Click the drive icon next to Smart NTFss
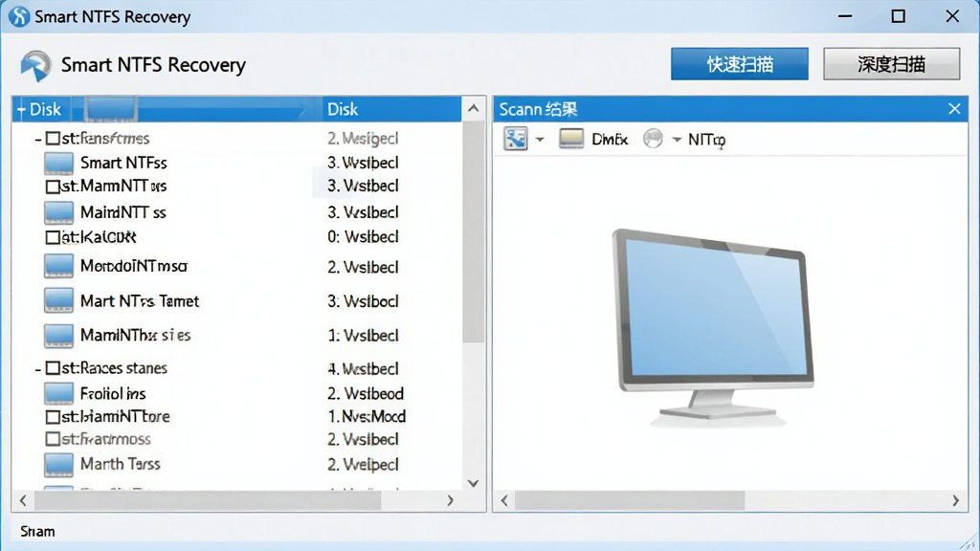The image size is (980, 551). coord(58,163)
